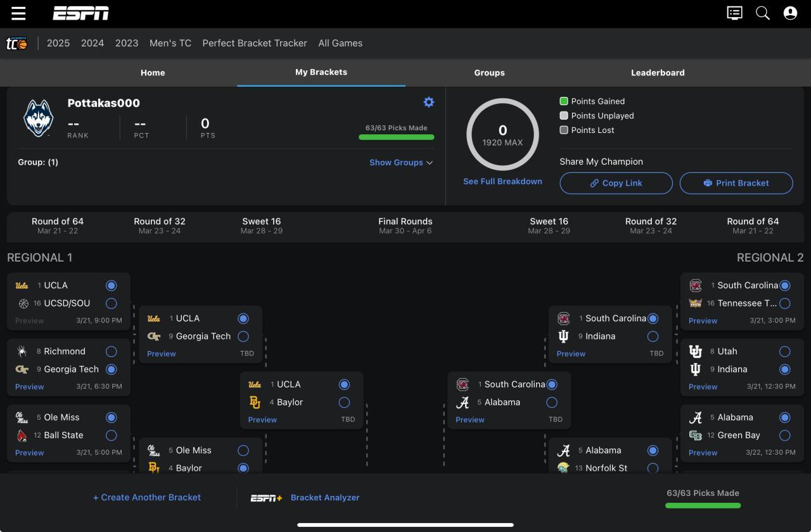This screenshot has height=532, width=811.
Task: Open the scores panel icon
Action: (x=734, y=13)
